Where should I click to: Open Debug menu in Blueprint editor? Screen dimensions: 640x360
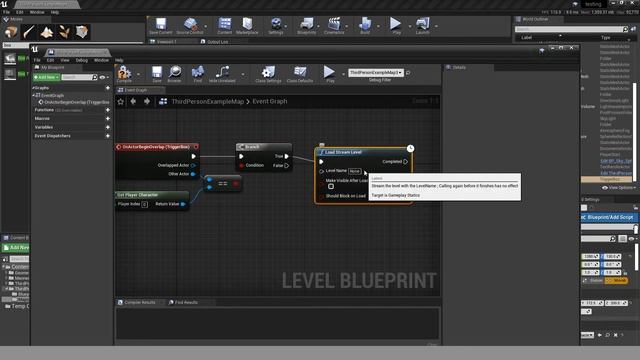(82, 60)
